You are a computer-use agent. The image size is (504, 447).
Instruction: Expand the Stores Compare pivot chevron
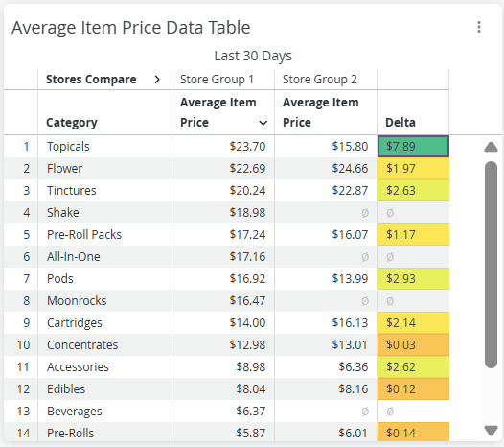(157, 80)
